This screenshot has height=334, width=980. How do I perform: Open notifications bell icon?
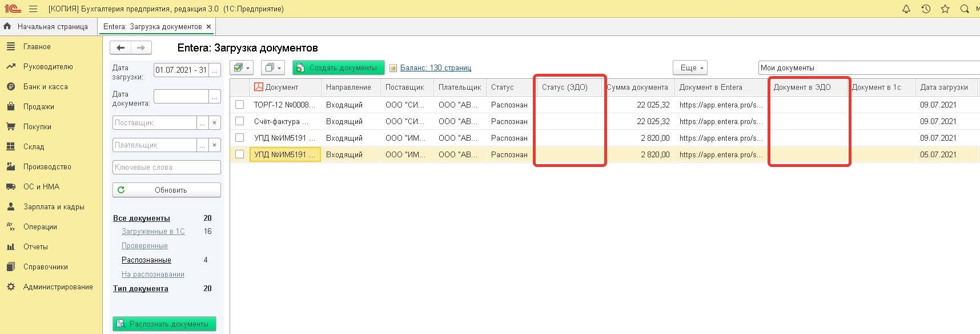(906, 9)
